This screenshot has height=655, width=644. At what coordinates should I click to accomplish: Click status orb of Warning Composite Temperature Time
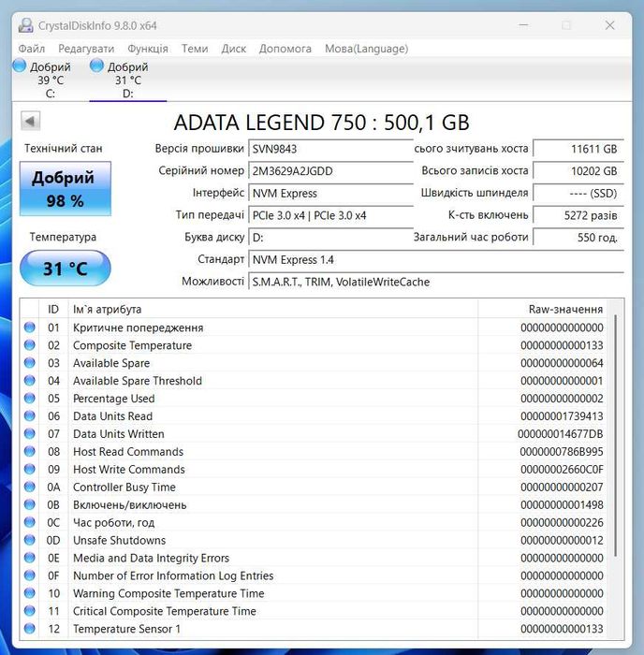pyautogui.click(x=30, y=593)
